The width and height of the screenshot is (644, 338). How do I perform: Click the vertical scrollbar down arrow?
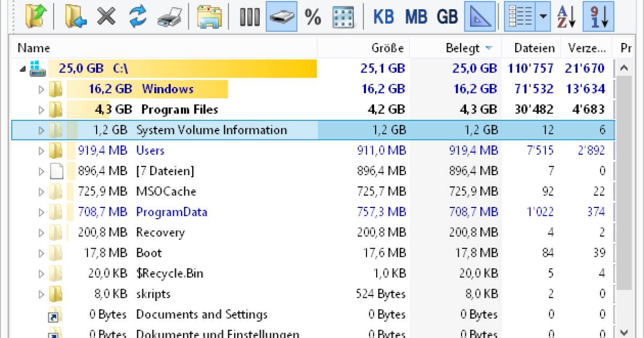coord(624,332)
